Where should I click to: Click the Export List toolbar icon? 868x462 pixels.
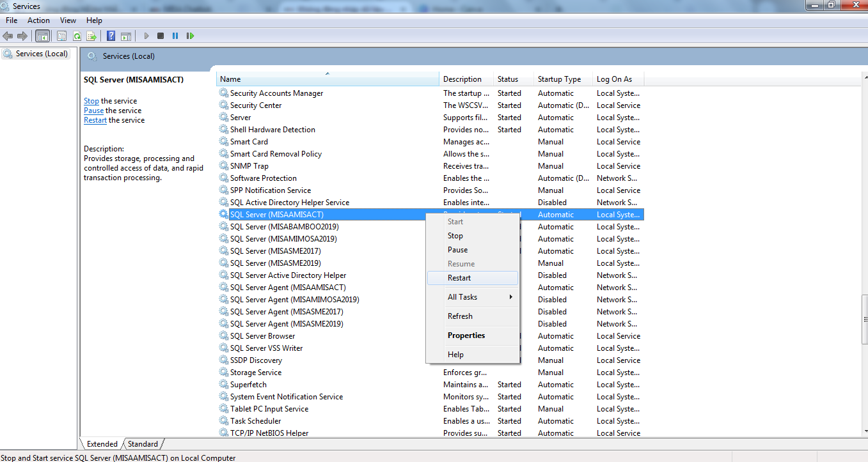(x=91, y=36)
